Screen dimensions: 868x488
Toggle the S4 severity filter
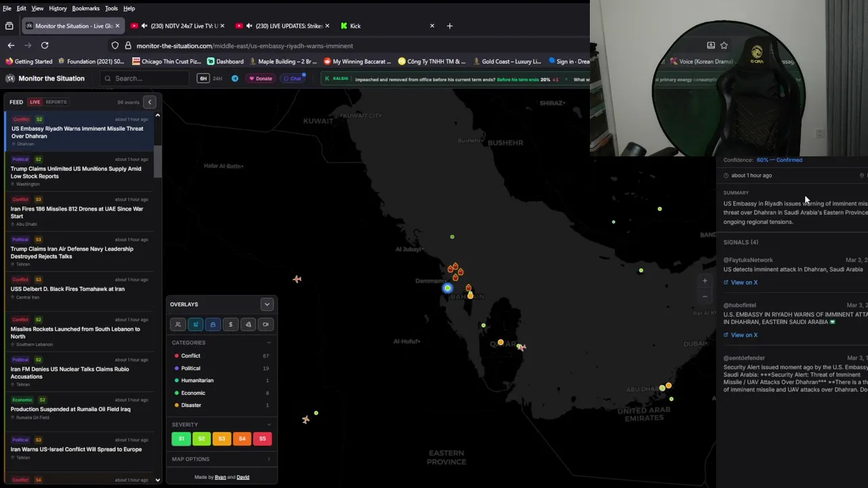(242, 439)
